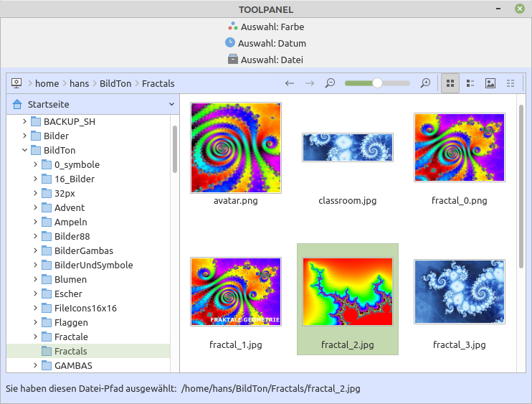This screenshot has width=532, height=404.
Task: Expand the BACKUP_SH folder
Action: (25, 121)
